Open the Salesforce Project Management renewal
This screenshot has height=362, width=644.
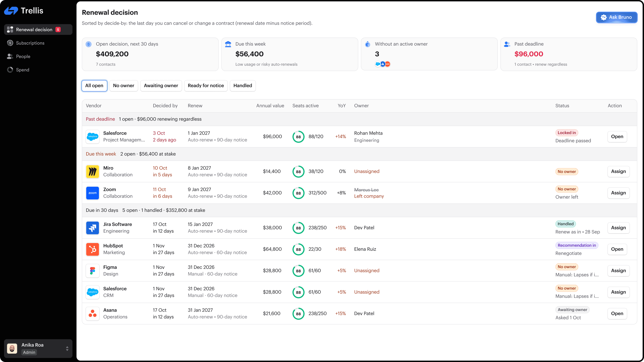point(617,137)
